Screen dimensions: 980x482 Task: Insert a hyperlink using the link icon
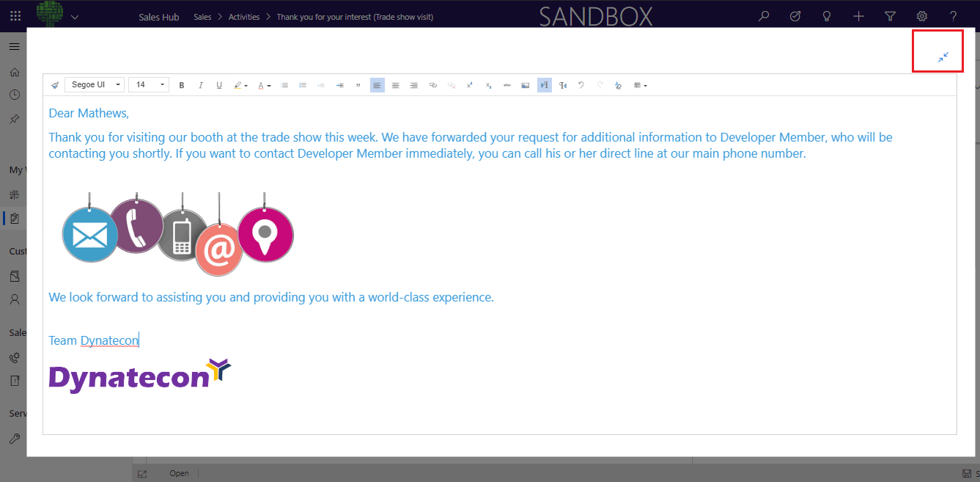(432, 85)
